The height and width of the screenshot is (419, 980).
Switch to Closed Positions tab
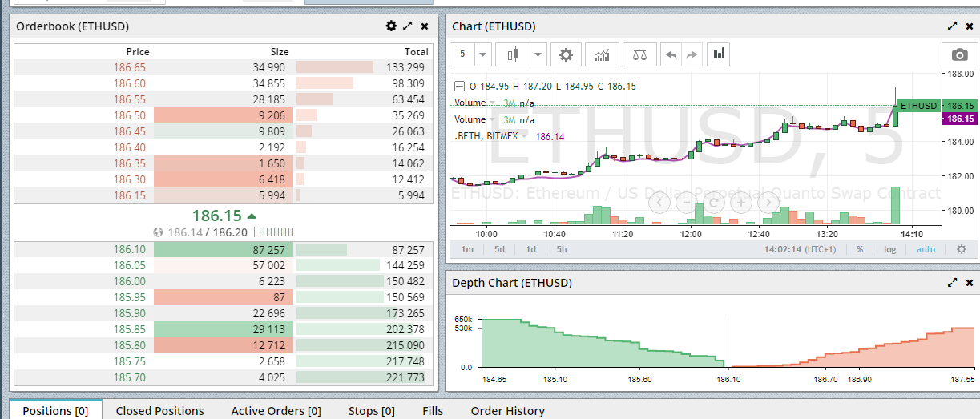159,410
